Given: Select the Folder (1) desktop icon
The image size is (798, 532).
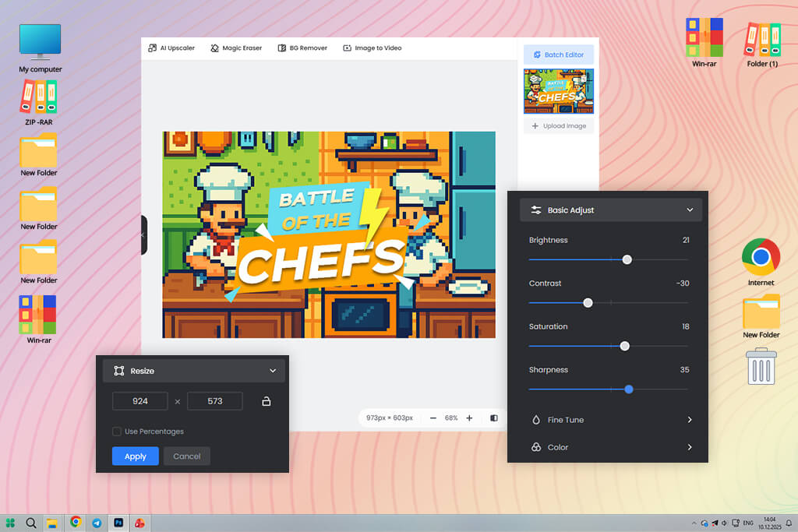Looking at the screenshot, I should 762,44.
